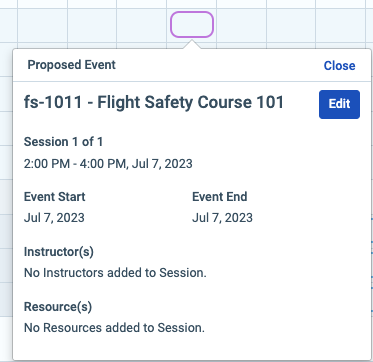Viewport: 373px width, 362px height.
Task: Click empty grid cell left of purple block
Action: [142, 25]
